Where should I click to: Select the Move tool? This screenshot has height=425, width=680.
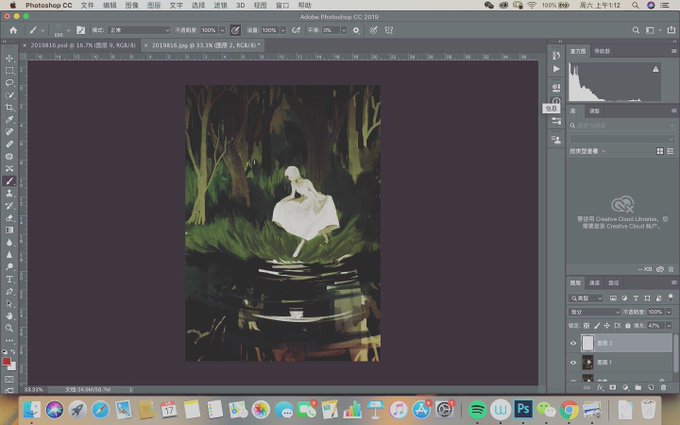point(9,58)
